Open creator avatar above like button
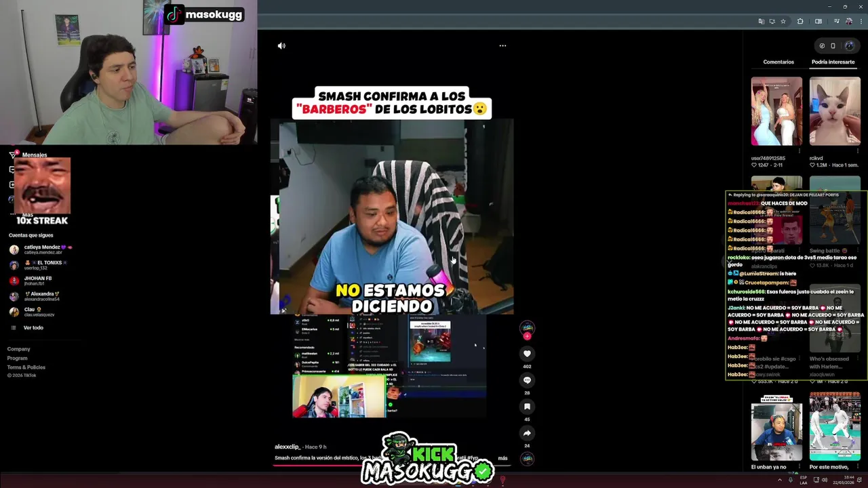The height and width of the screenshot is (488, 868). pos(527,328)
